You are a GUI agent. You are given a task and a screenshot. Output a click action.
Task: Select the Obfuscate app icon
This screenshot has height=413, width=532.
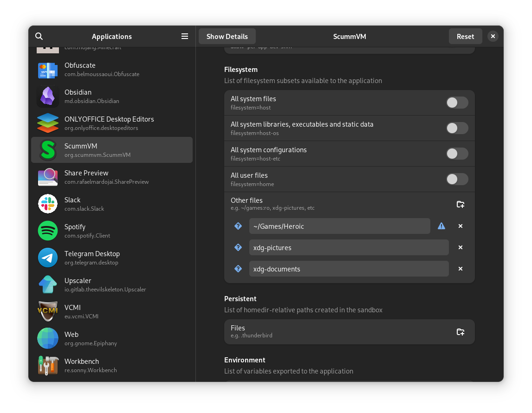tap(48, 70)
